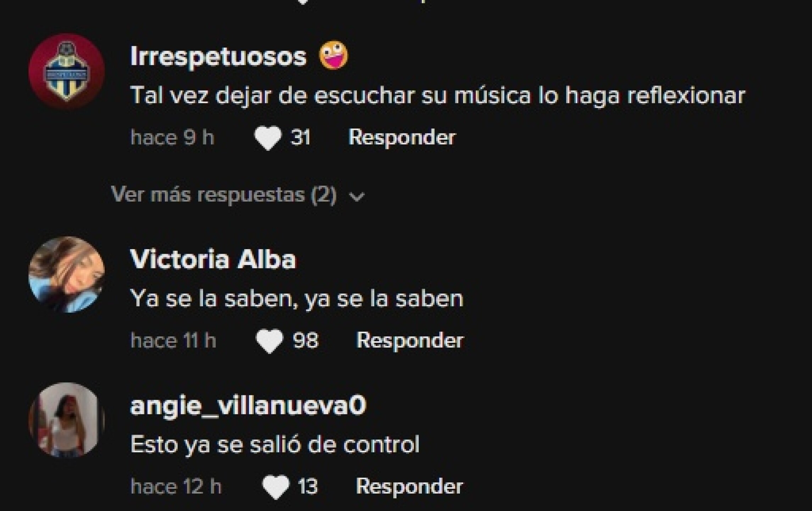Like Victoria Alba's comment with heart icon
812x511 pixels.
click(269, 341)
